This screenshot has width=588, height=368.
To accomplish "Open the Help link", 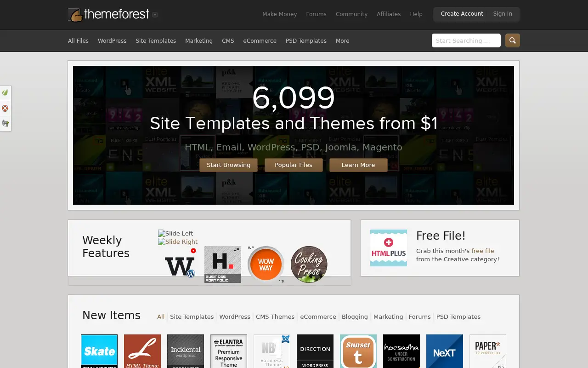I will pyautogui.click(x=416, y=14).
